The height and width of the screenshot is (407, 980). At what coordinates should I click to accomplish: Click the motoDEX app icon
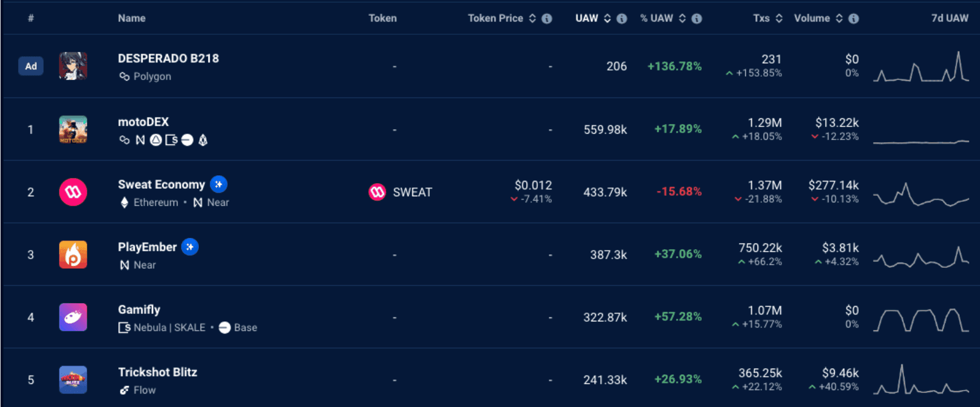pos(73,130)
